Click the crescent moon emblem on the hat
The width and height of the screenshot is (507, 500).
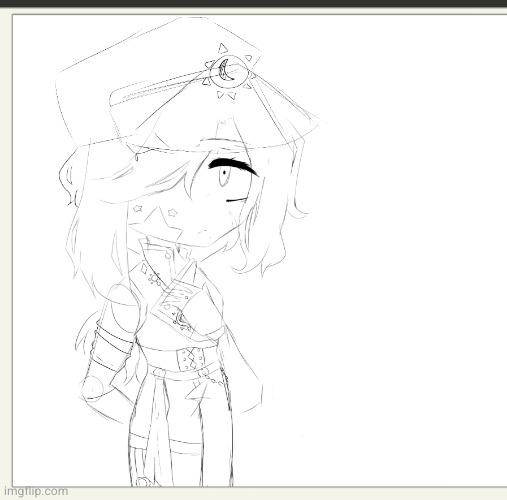point(226,70)
